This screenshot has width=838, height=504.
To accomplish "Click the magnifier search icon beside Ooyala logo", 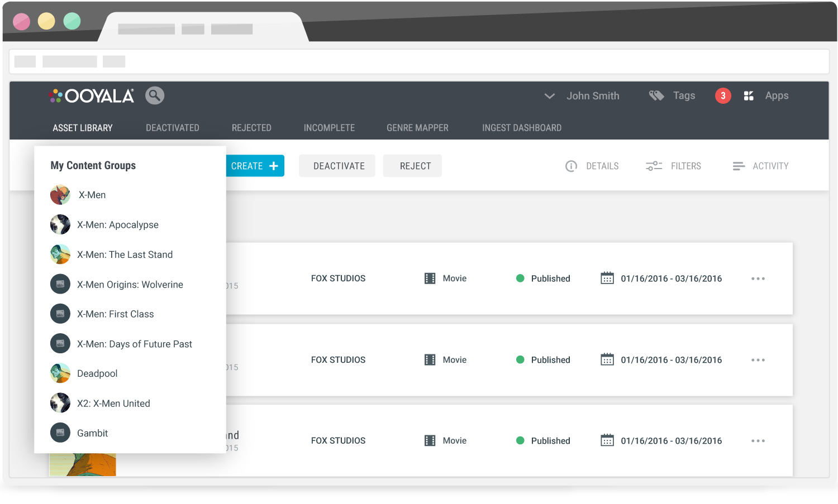I will (155, 95).
